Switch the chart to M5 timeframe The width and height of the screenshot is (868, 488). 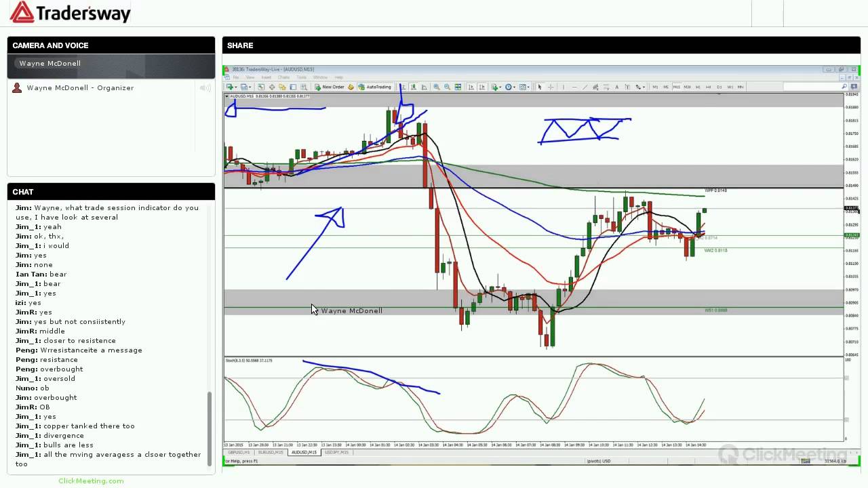(666, 87)
